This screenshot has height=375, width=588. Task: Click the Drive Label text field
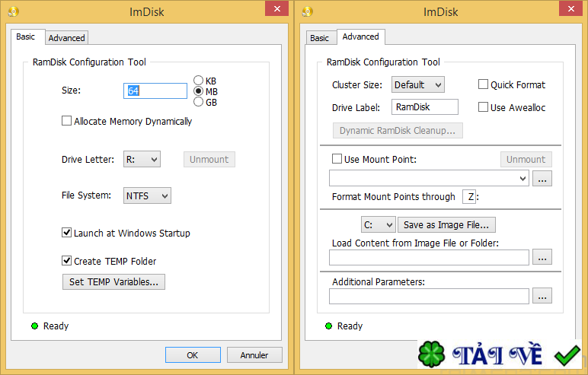[x=425, y=106]
